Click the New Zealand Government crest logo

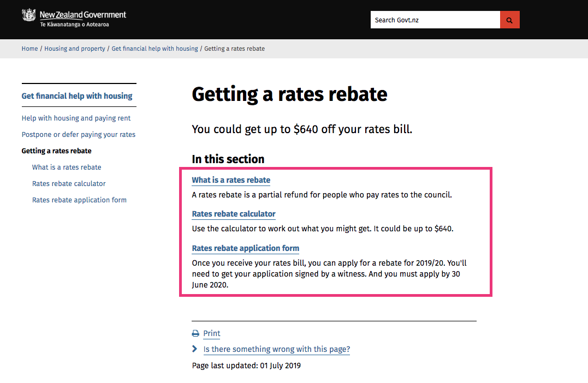pyautogui.click(x=29, y=15)
